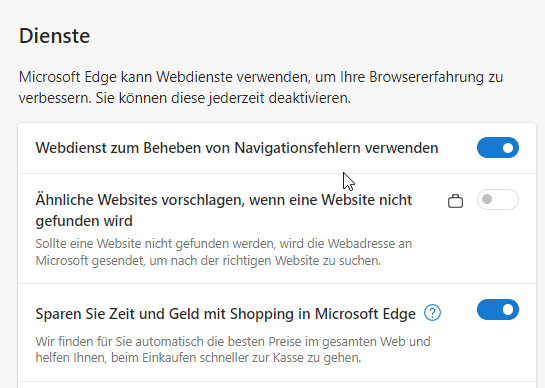Toggle Ähnliche Websites vorschlagen switch
Screen dimensions: 545x388
click(498, 200)
